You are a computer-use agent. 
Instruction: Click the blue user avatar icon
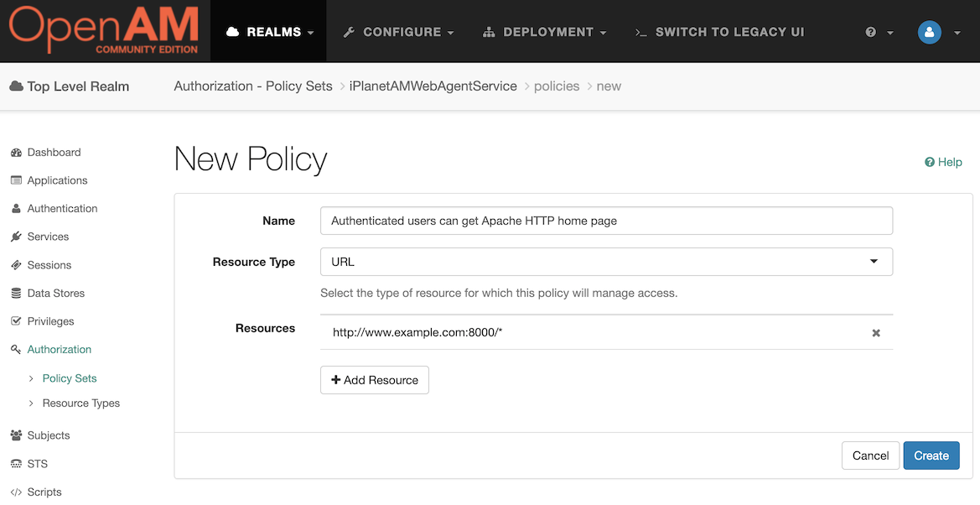point(930,32)
